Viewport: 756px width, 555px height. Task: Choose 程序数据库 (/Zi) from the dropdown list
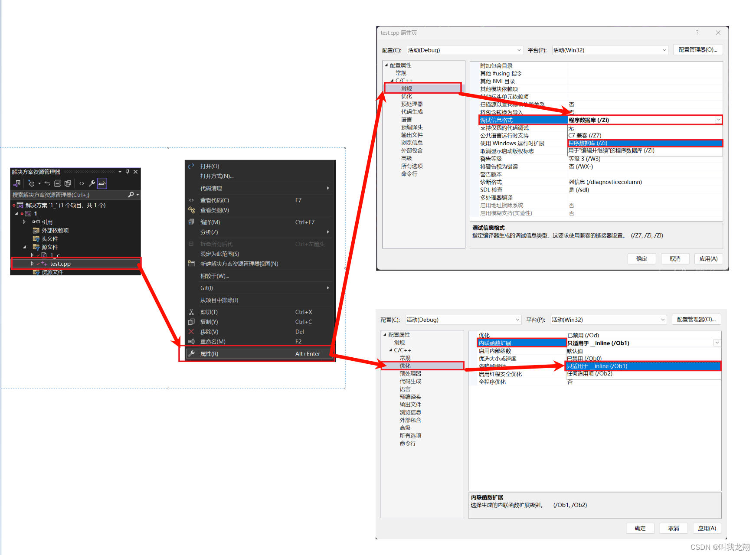[645, 143]
